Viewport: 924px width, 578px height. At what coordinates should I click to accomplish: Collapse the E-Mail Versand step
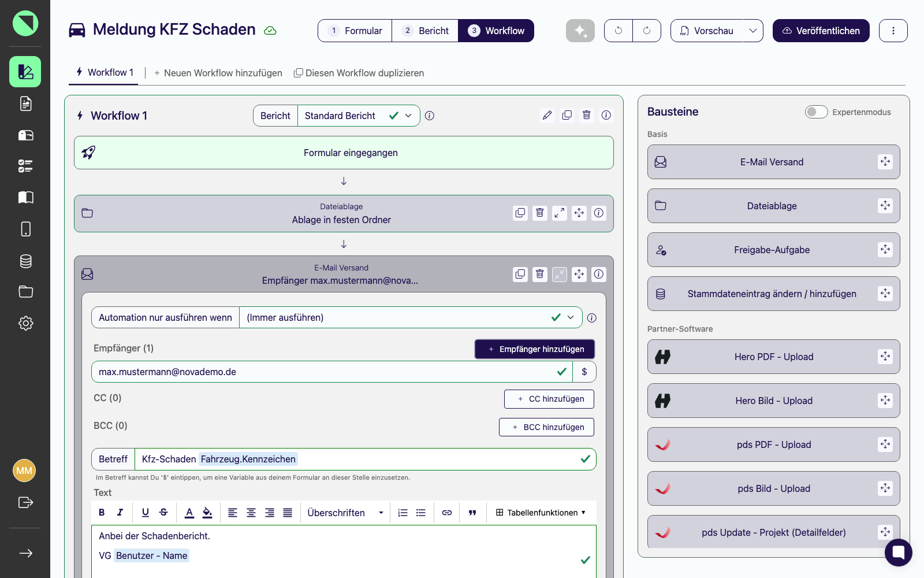coord(560,274)
